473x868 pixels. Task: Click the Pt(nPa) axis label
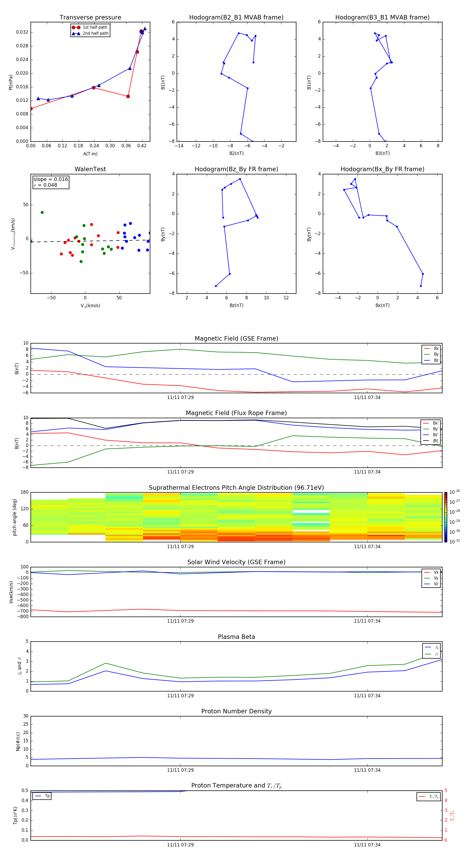pos(11,82)
